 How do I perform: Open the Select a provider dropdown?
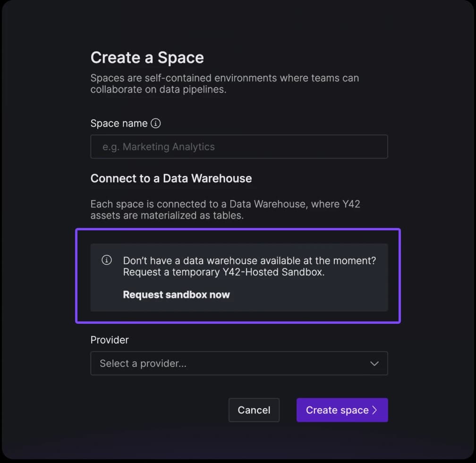[239, 363]
